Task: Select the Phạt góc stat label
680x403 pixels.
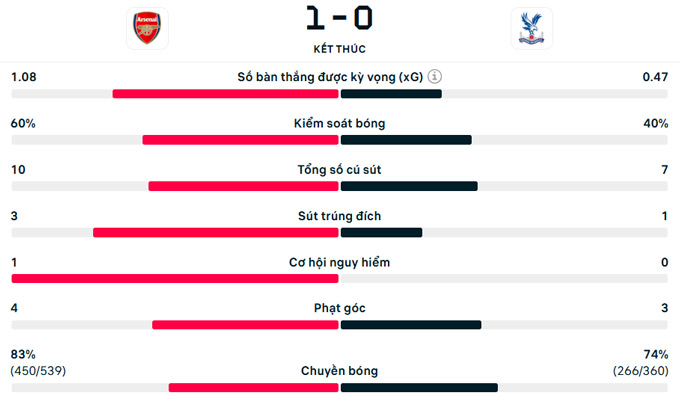Action: tap(340, 308)
